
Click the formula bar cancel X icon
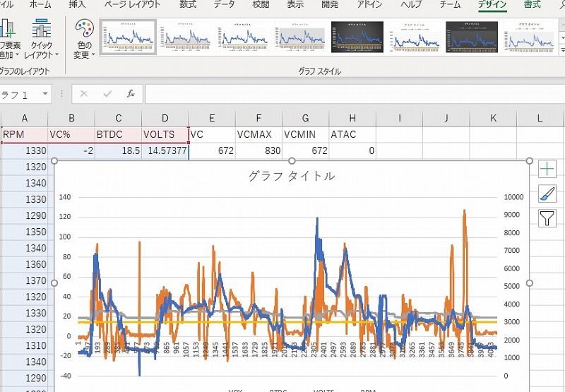coord(84,94)
